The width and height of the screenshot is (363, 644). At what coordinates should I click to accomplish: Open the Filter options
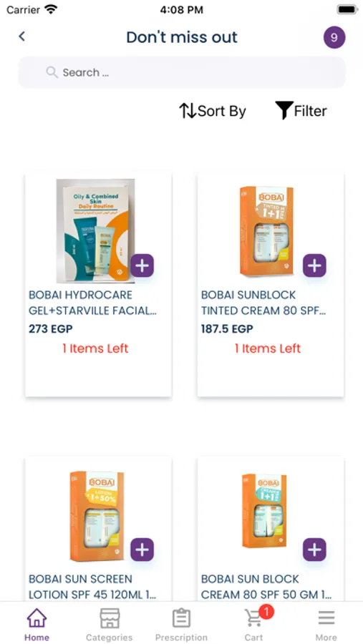click(x=301, y=110)
